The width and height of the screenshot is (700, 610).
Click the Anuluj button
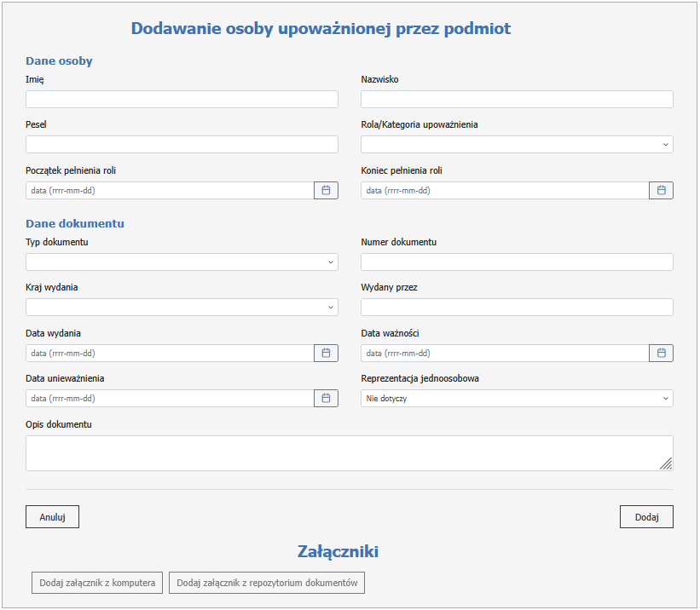(52, 517)
